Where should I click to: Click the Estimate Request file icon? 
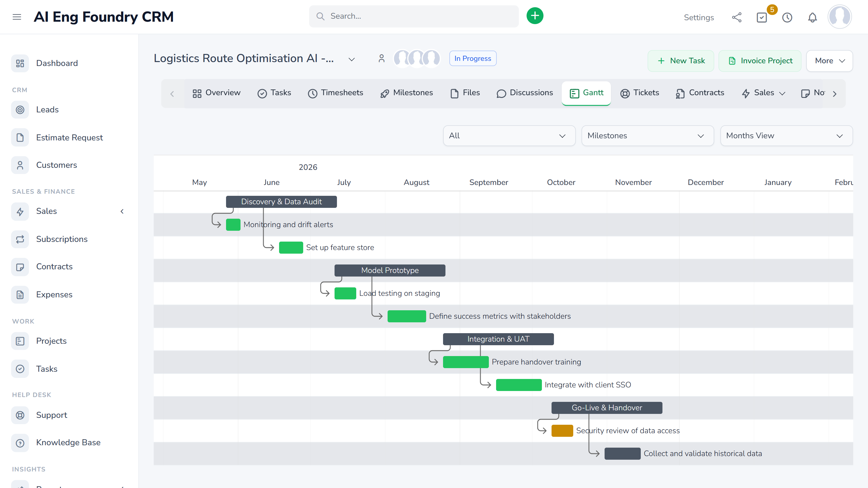[x=20, y=137]
